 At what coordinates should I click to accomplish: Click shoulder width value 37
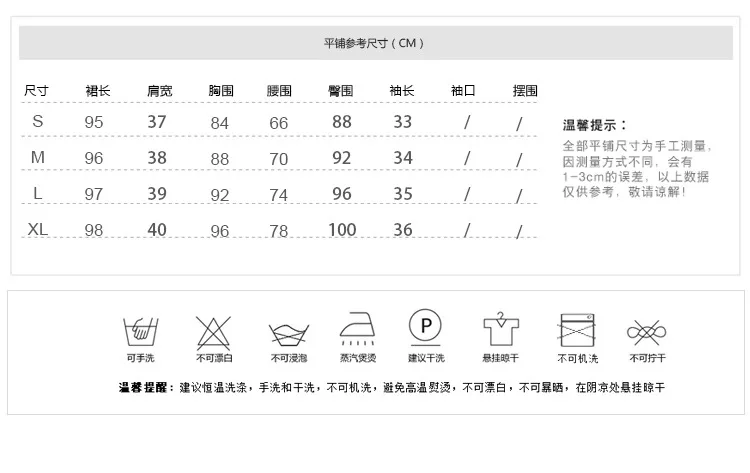[157, 121]
